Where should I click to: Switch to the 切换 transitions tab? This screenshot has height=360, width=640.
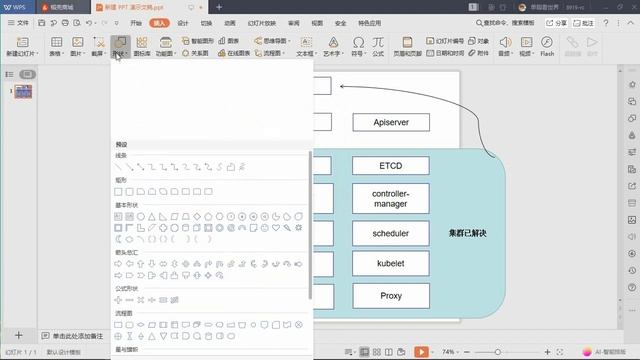pyautogui.click(x=206, y=23)
